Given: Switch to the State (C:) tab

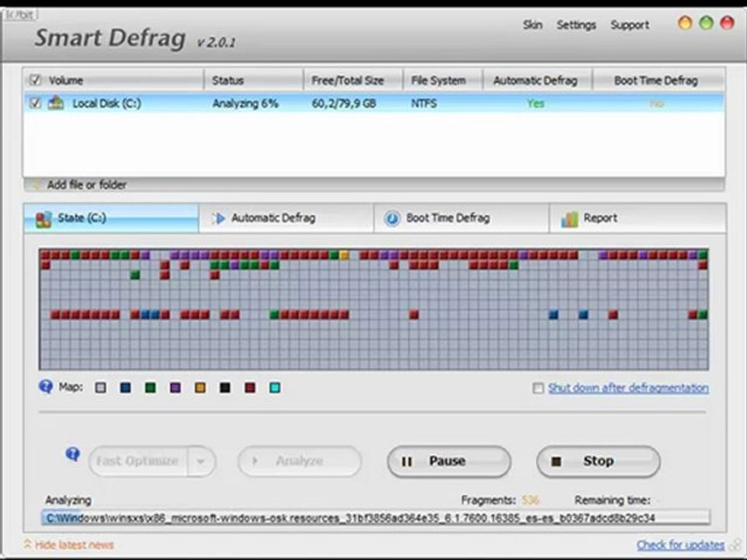Looking at the screenshot, I should tap(111, 218).
